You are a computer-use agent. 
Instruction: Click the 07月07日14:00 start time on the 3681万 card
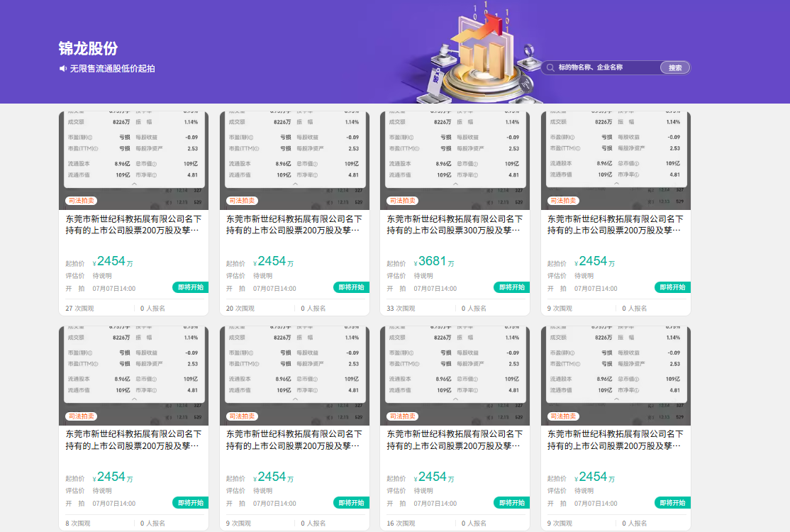[435, 289]
